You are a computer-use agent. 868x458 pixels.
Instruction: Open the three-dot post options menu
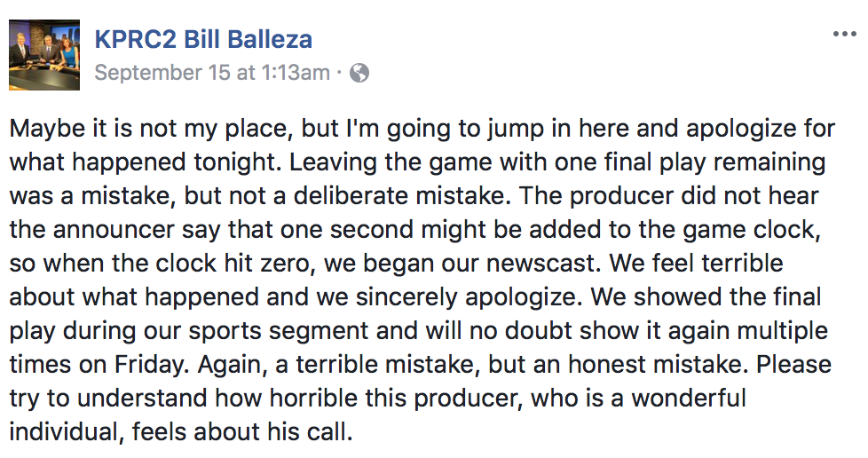click(844, 34)
